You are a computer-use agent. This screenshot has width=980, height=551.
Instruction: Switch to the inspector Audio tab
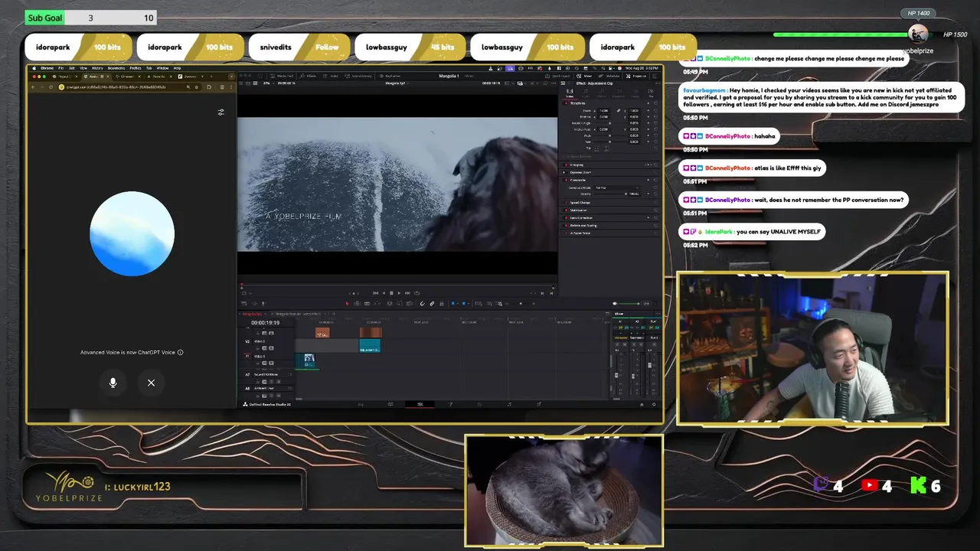586,93
